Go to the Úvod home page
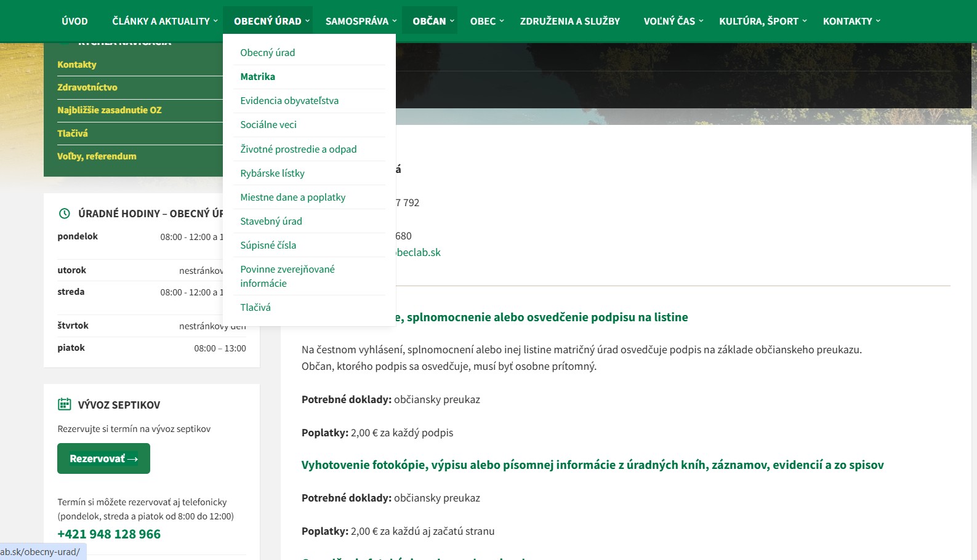 (x=74, y=21)
